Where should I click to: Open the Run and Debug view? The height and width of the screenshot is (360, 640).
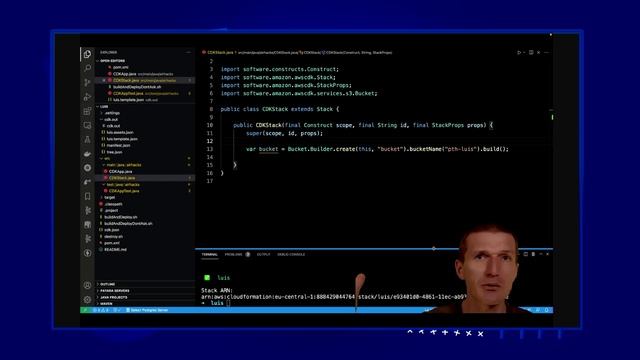click(x=87, y=97)
